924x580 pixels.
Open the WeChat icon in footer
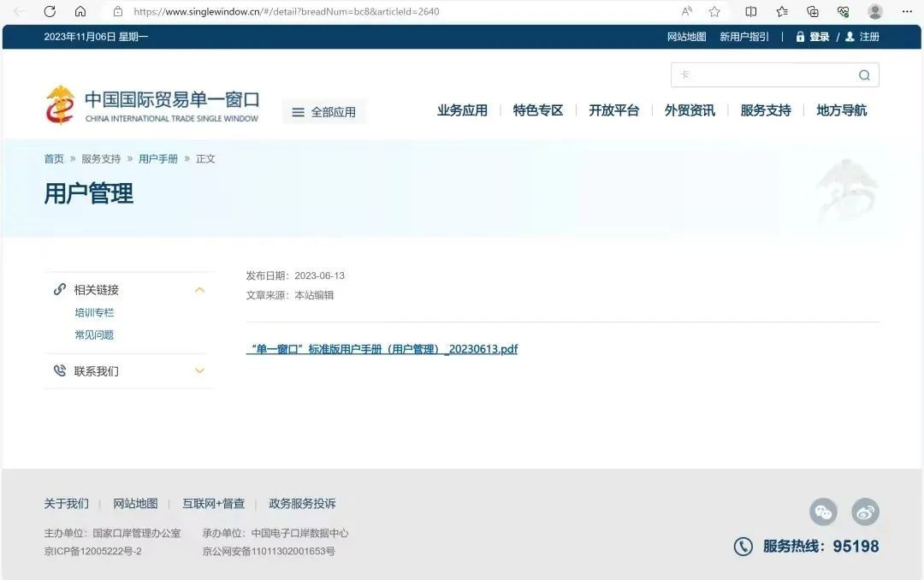[x=823, y=512]
